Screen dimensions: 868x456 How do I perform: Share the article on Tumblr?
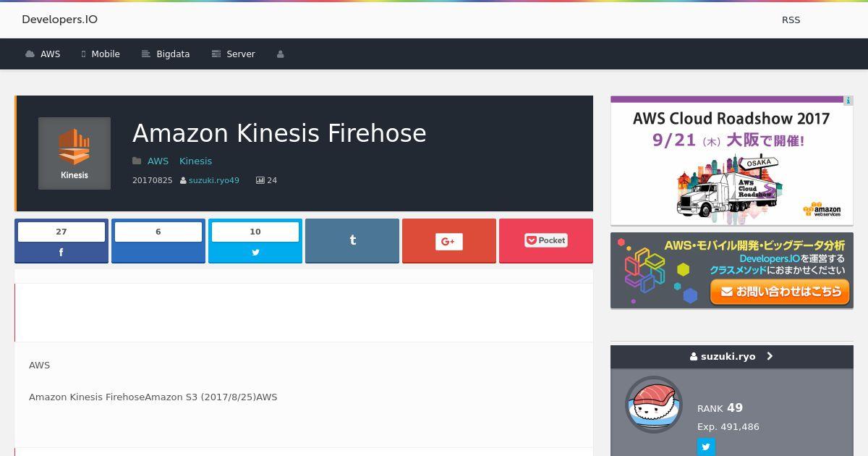coord(352,241)
